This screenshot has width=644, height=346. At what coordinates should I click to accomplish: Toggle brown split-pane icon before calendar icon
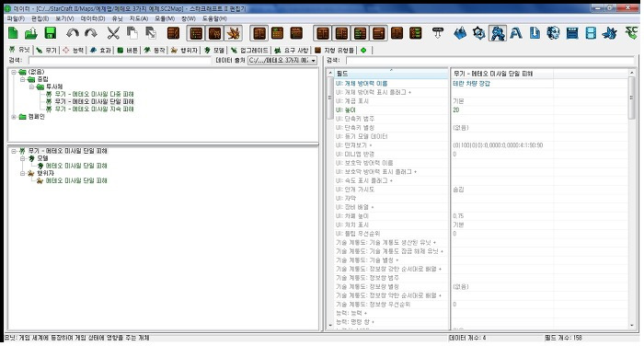point(259,33)
